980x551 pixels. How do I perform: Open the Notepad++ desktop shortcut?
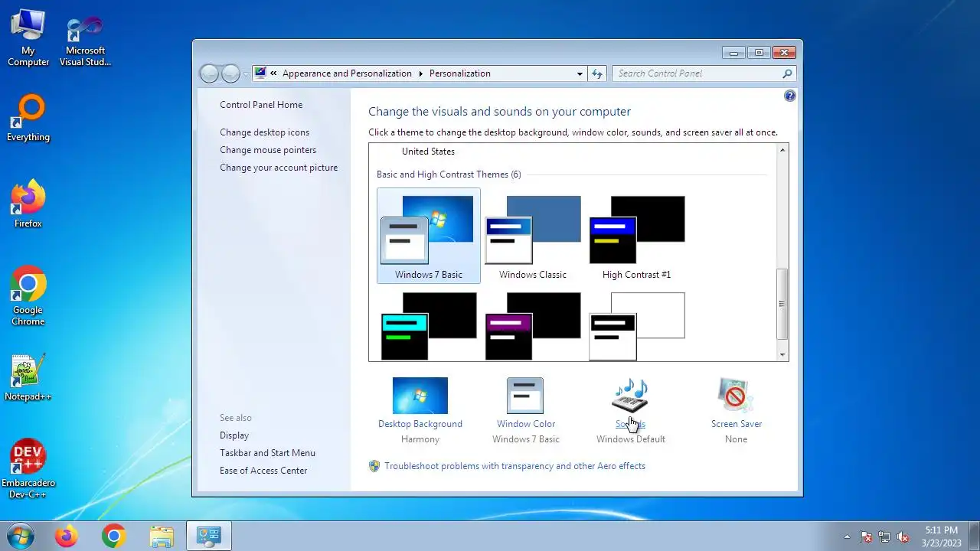28,377
